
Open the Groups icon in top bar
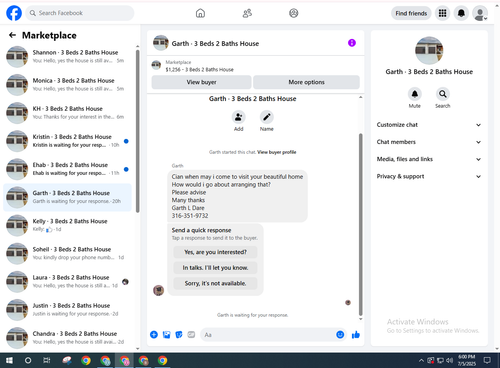294,13
